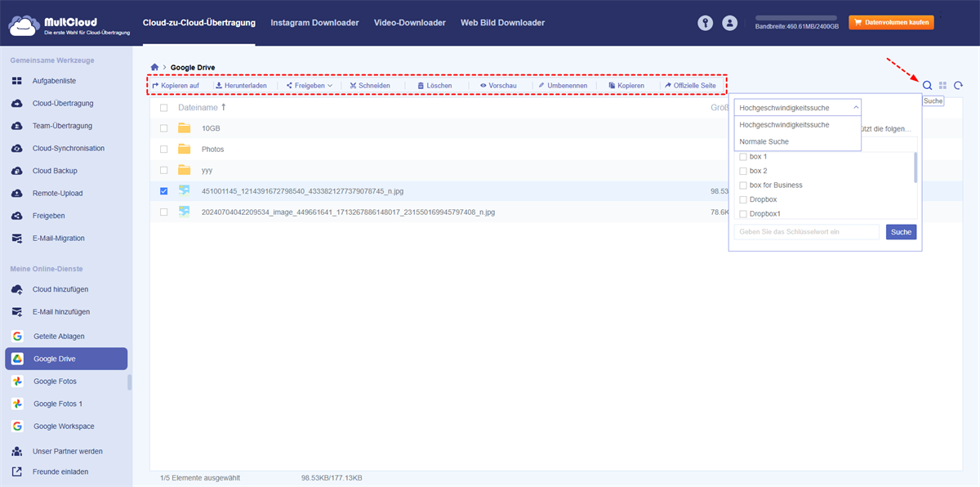Open the 10GB folder
The image size is (980, 487).
tap(211, 128)
